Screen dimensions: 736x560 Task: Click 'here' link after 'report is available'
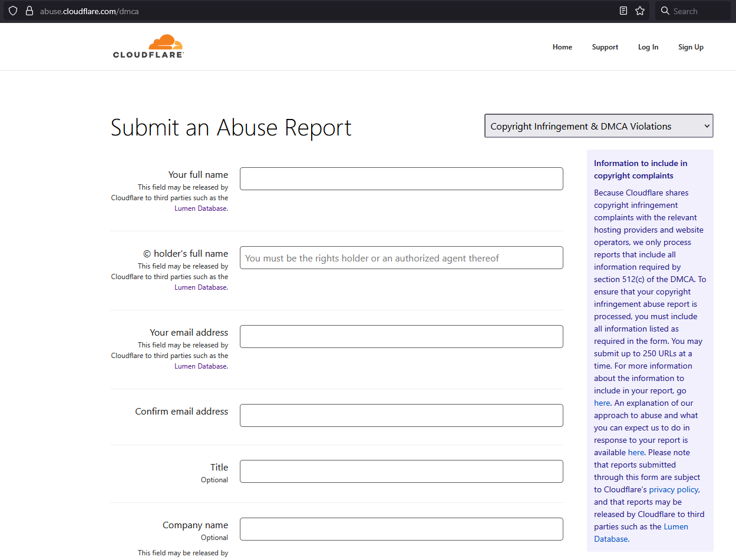tap(636, 452)
